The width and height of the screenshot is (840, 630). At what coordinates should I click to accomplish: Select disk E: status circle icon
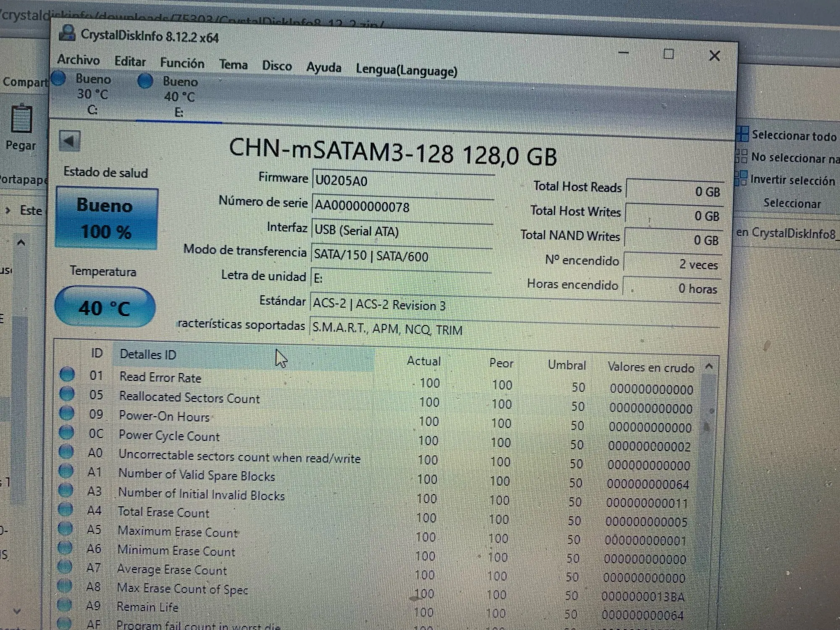[x=145, y=81]
